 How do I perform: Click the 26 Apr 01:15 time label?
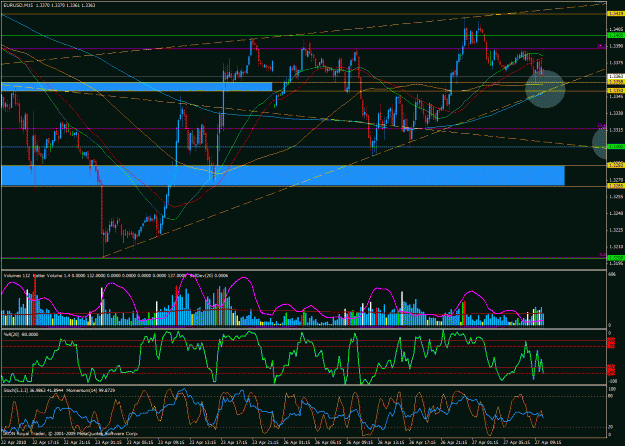point(295,442)
